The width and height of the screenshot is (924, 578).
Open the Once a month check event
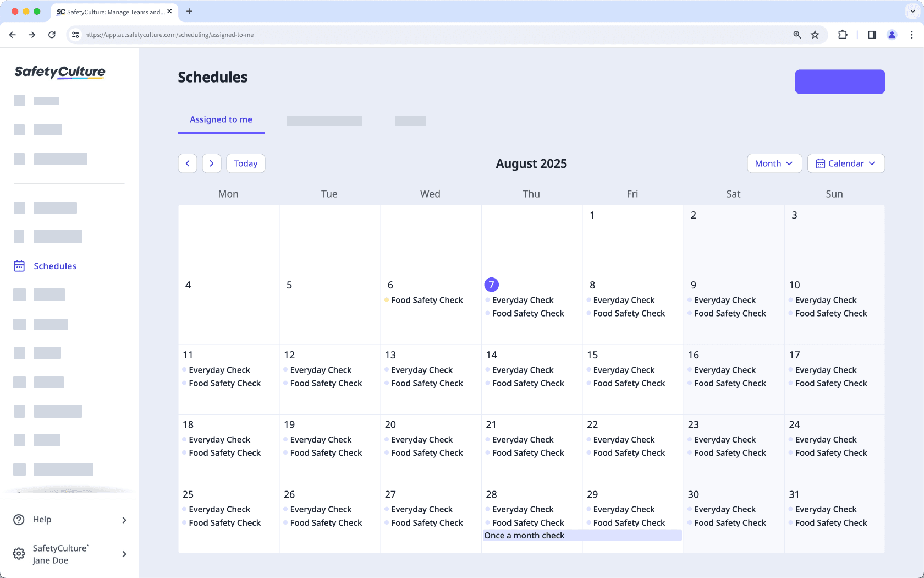(x=524, y=535)
